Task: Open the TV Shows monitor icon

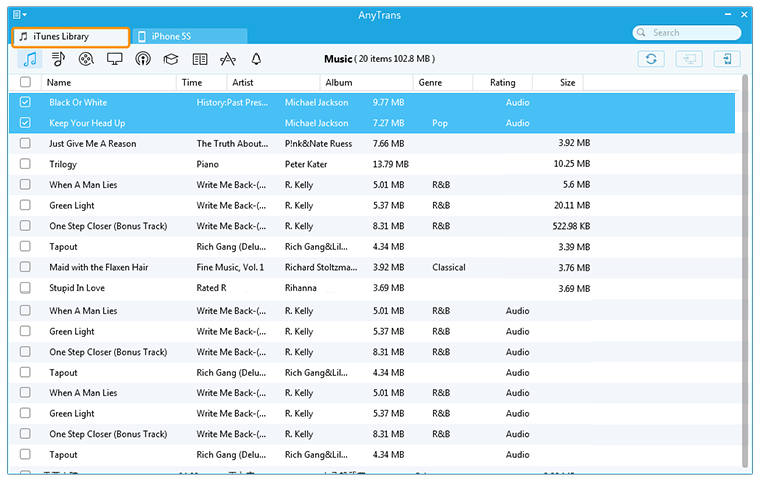Action: coord(114,60)
